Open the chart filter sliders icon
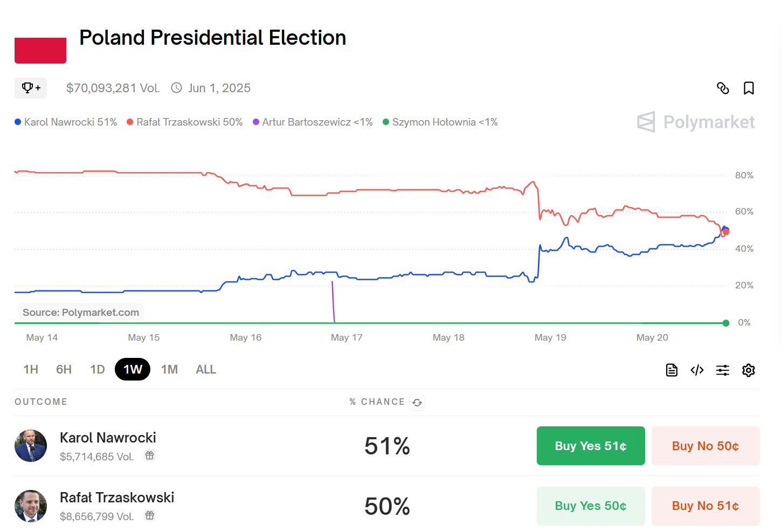The height and width of the screenshot is (532, 782). [723, 370]
